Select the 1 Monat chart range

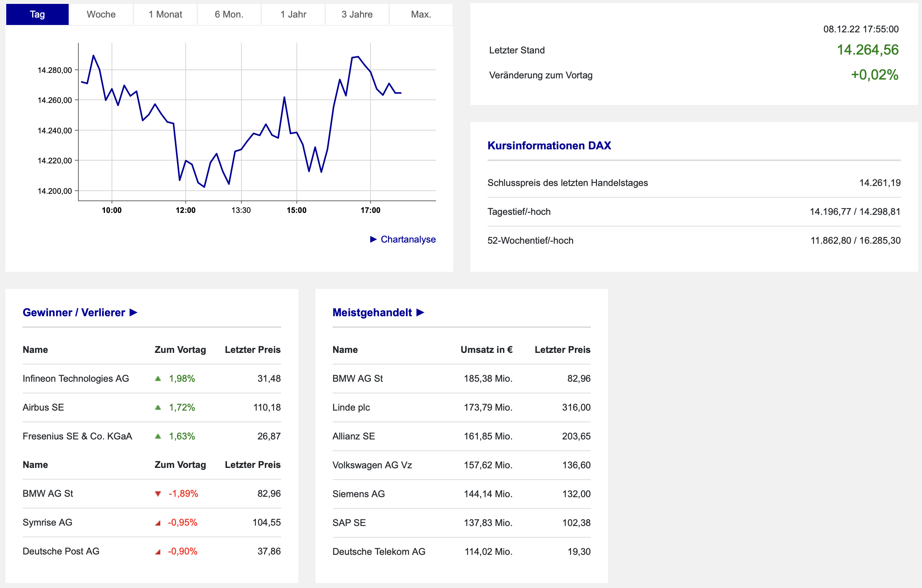point(165,14)
